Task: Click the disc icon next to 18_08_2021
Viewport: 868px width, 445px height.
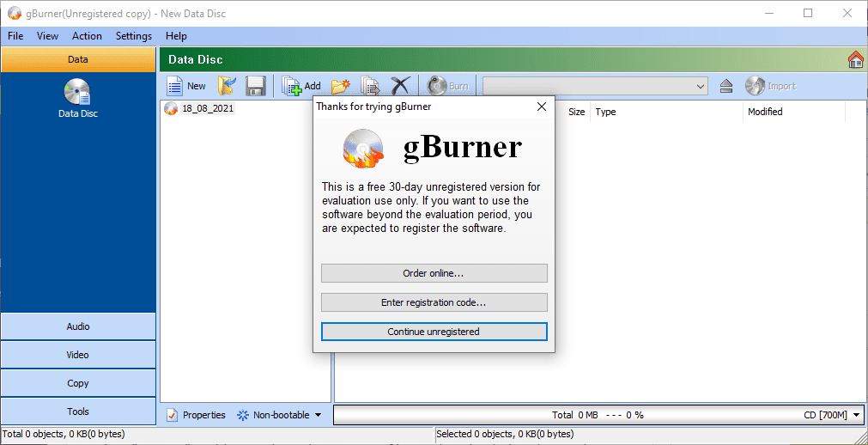Action: [x=171, y=108]
